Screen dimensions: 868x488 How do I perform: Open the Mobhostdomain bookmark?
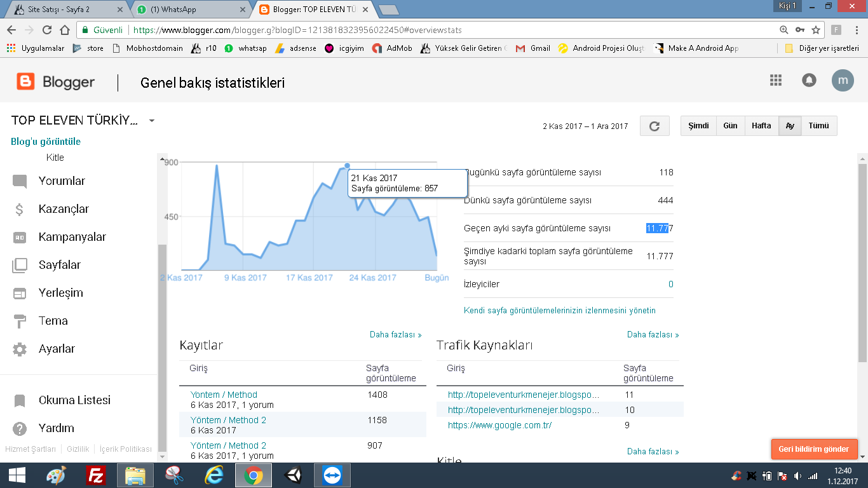(147, 48)
